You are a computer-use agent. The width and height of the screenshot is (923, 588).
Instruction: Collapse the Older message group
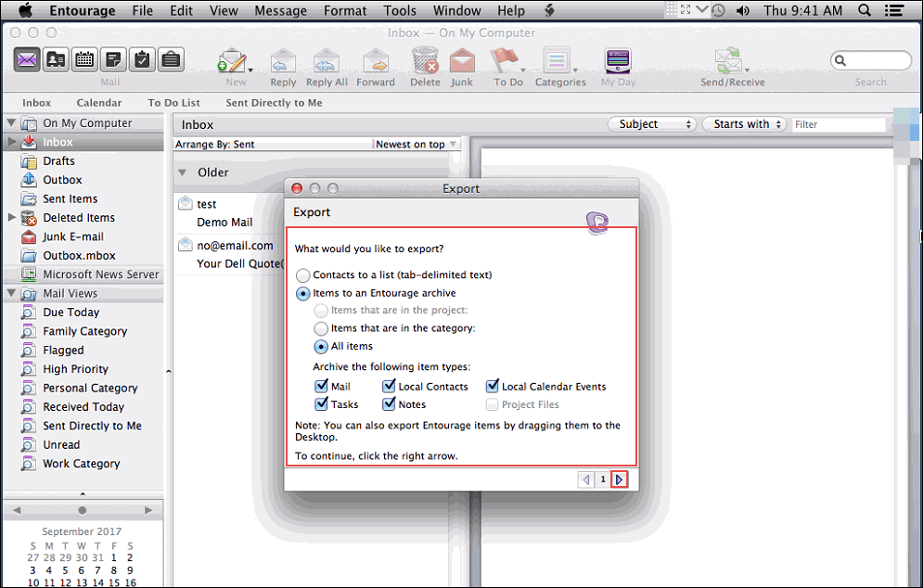click(x=182, y=172)
